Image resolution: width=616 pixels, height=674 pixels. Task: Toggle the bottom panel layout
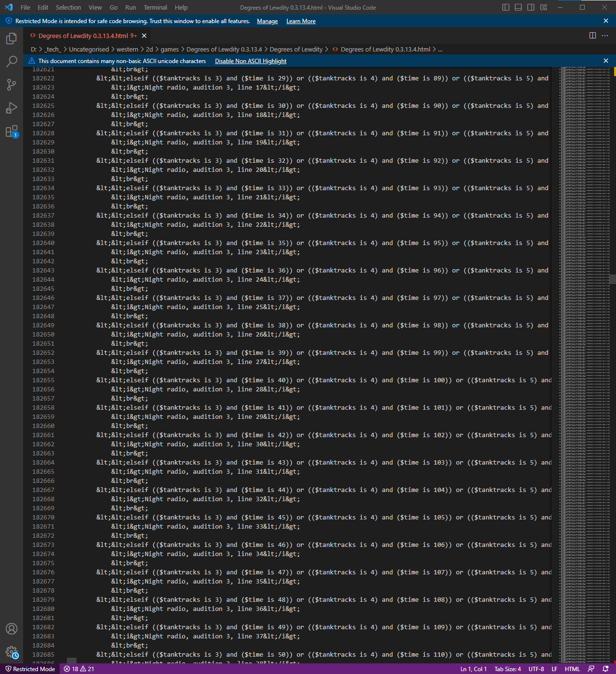[518, 7]
